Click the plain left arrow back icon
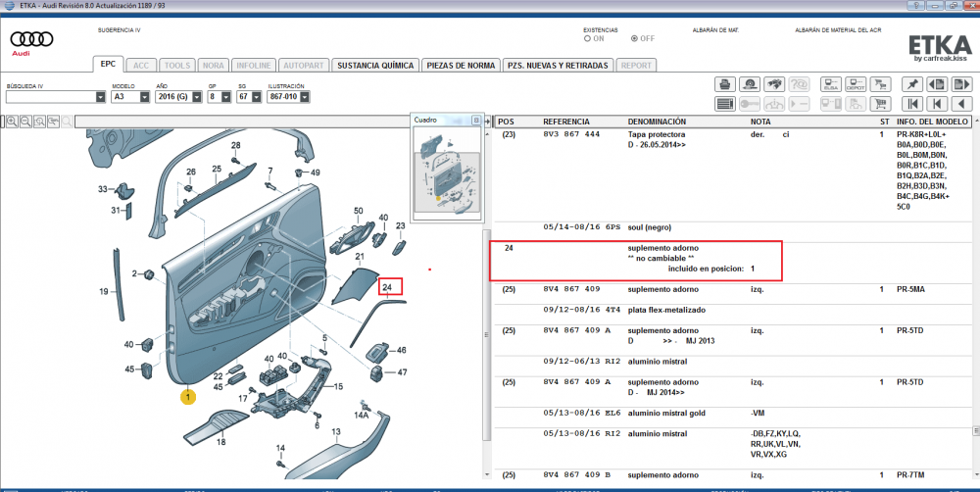Screen dimensions: 980x492 click(x=961, y=104)
